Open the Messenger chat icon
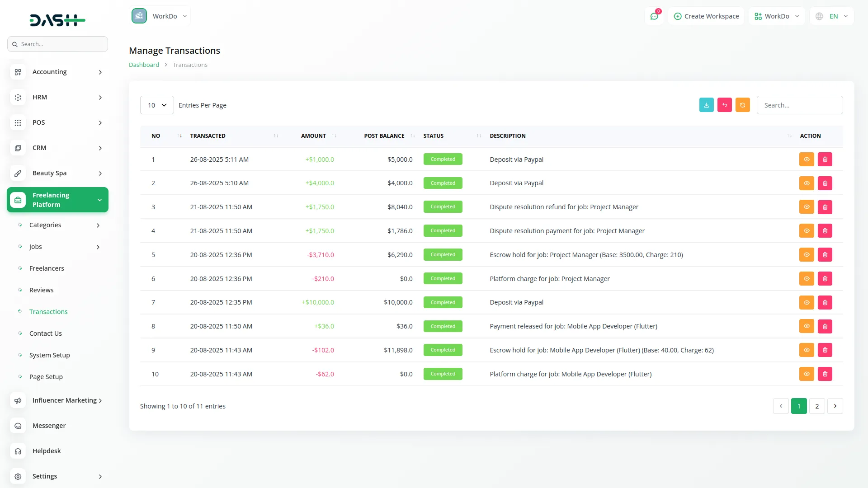Image resolution: width=868 pixels, height=488 pixels. pos(18,426)
